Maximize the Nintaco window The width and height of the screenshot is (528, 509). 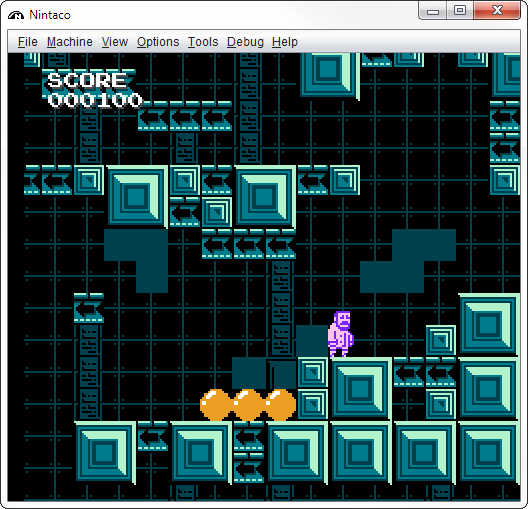(x=460, y=11)
